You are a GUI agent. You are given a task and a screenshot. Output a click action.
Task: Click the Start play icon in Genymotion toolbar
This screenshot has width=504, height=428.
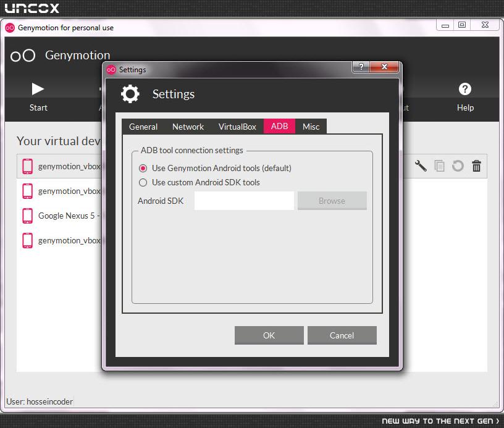[x=38, y=89]
